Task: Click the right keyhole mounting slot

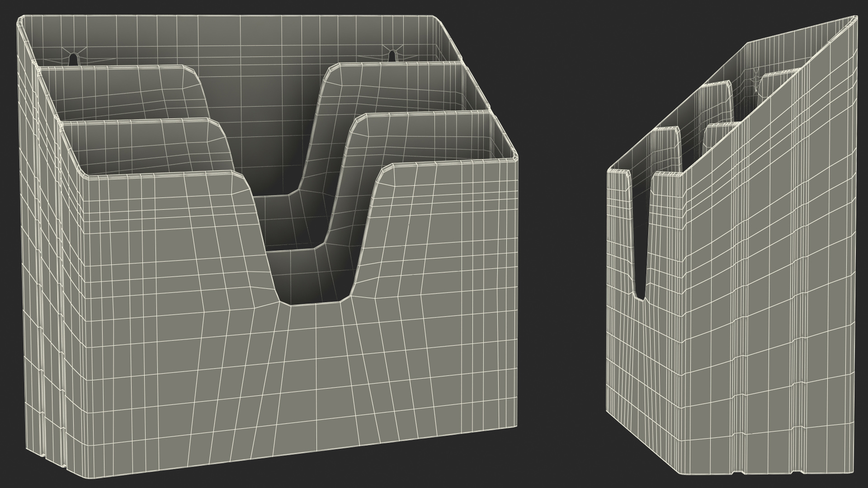Action: click(392, 56)
